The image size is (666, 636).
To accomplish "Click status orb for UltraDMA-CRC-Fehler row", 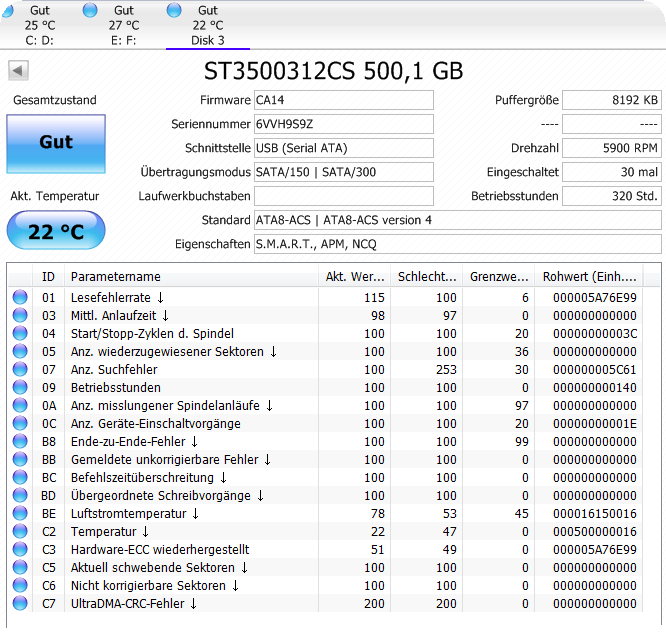I will point(20,604).
